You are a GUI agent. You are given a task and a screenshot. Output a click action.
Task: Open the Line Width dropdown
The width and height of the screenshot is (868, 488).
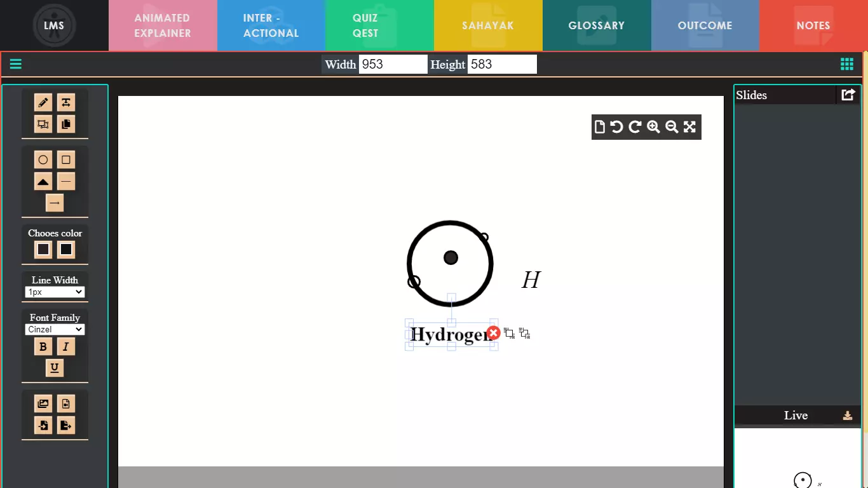click(x=55, y=292)
